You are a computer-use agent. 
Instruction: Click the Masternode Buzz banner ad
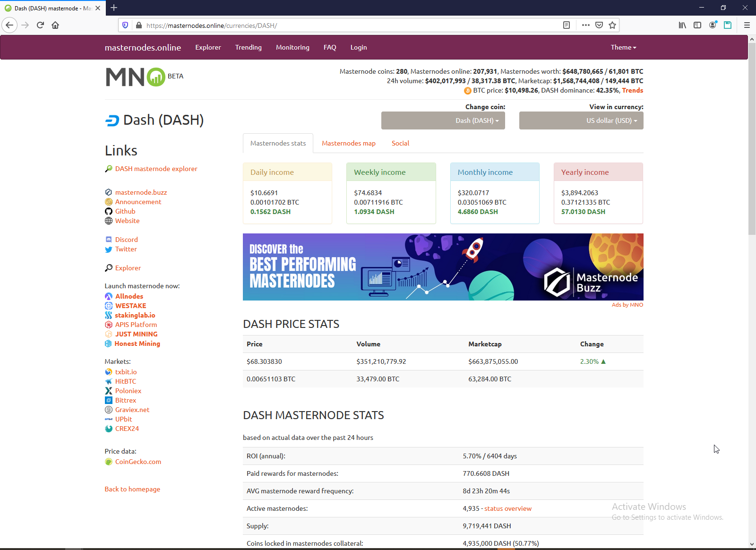point(443,267)
